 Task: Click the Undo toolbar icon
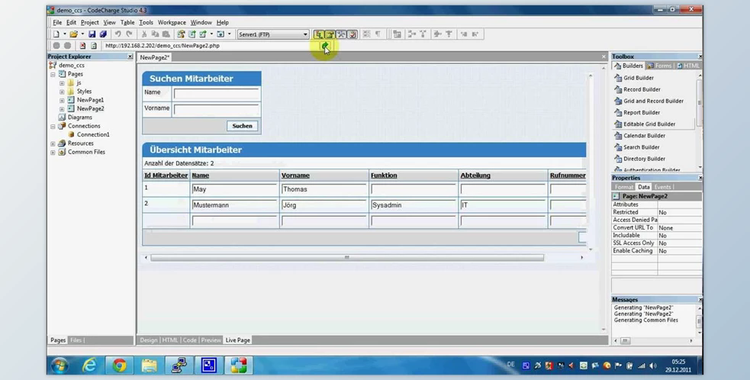pyautogui.click(x=118, y=34)
